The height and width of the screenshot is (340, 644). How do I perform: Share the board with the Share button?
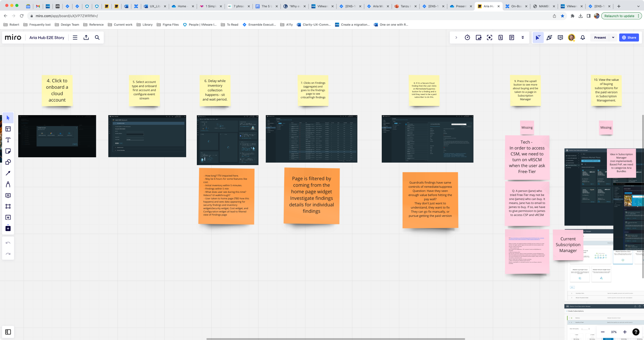click(629, 37)
